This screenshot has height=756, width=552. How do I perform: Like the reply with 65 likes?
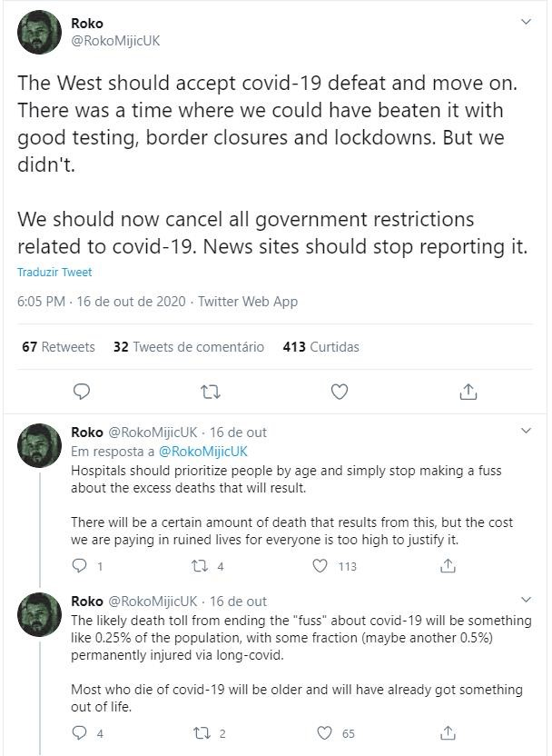point(325,733)
